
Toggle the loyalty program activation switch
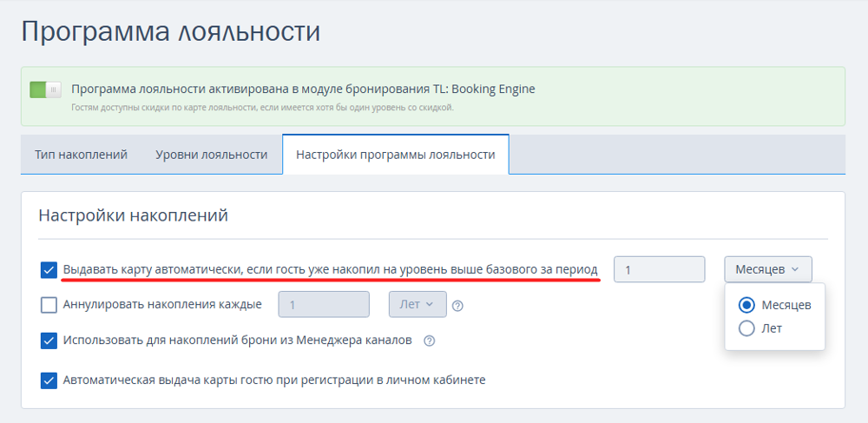pos(45,89)
